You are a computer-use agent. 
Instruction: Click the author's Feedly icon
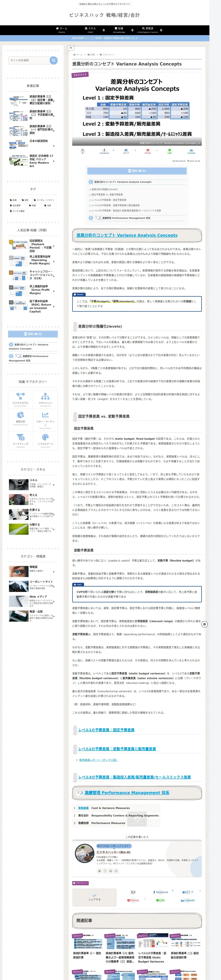pos(111,871)
